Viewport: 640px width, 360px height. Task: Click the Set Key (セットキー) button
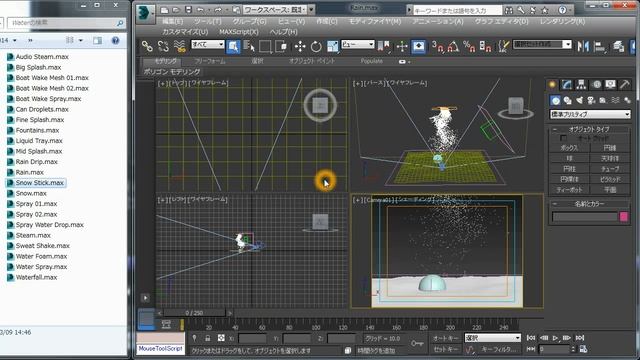tap(445, 349)
